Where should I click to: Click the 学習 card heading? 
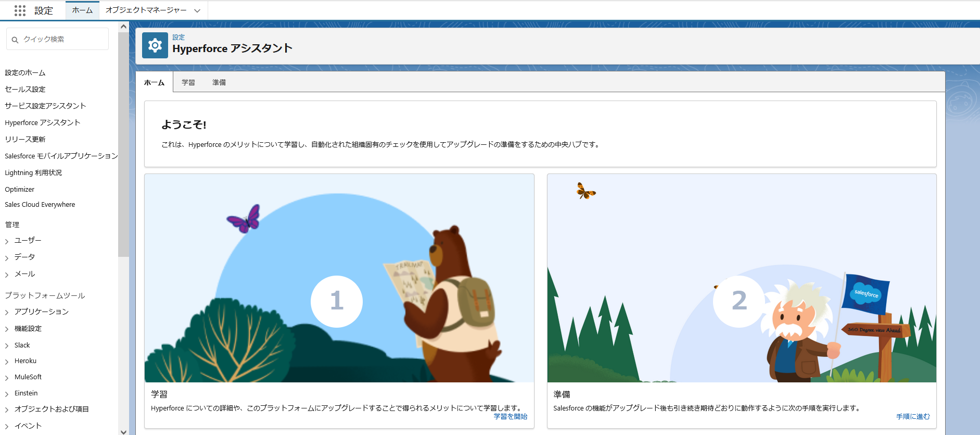coord(159,394)
